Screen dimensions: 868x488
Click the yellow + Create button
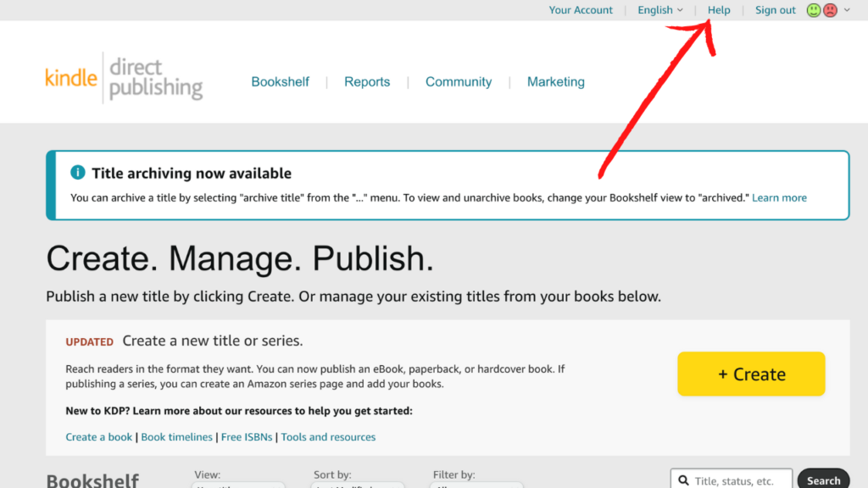(x=751, y=374)
